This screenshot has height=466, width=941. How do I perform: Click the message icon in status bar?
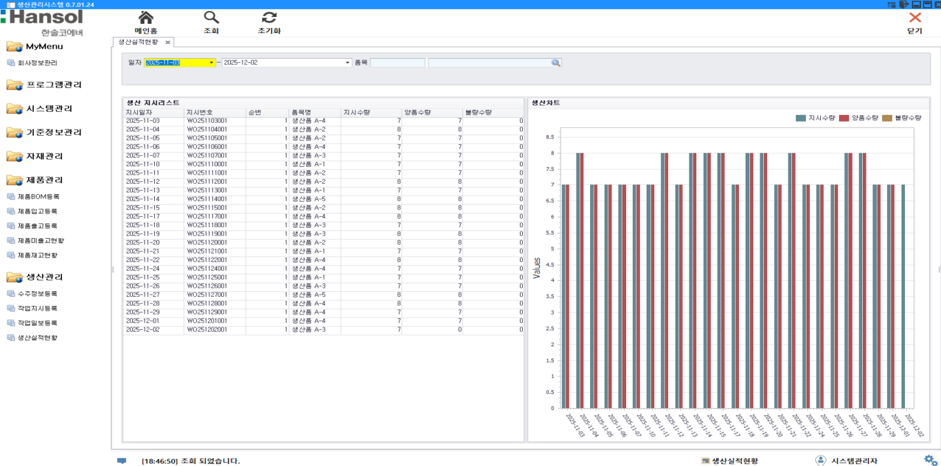[122, 461]
